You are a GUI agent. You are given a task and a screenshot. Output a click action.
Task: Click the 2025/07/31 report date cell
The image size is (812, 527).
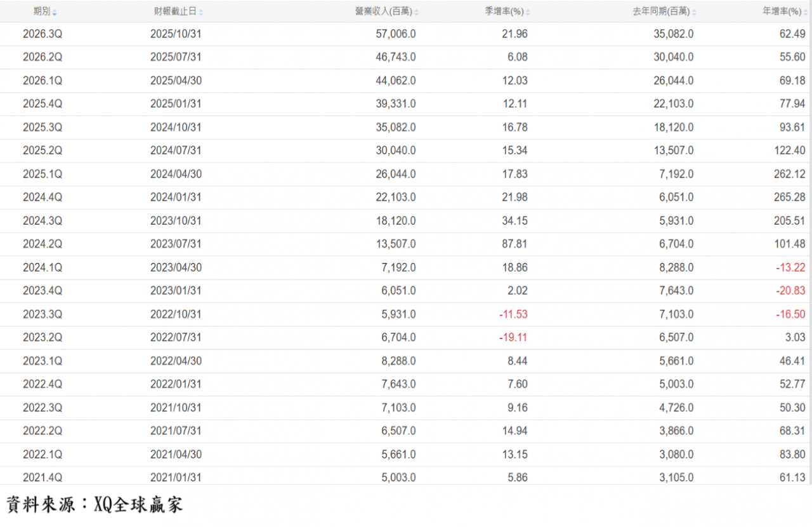(176, 57)
